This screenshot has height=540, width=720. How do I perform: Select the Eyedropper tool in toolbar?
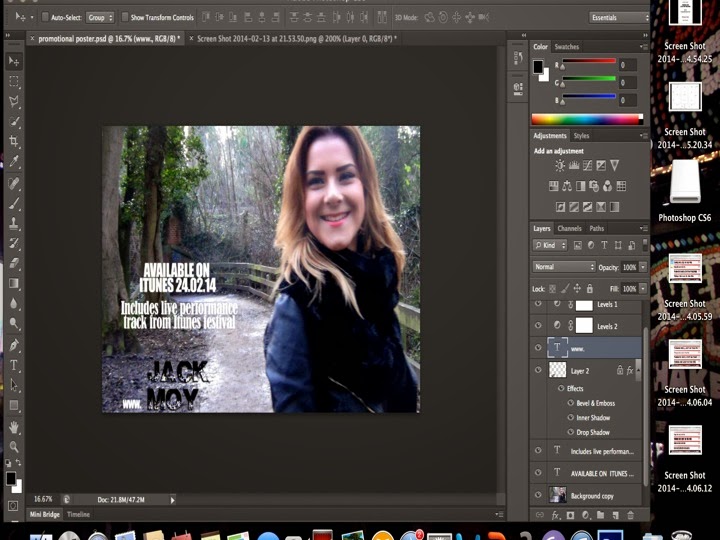[14, 163]
